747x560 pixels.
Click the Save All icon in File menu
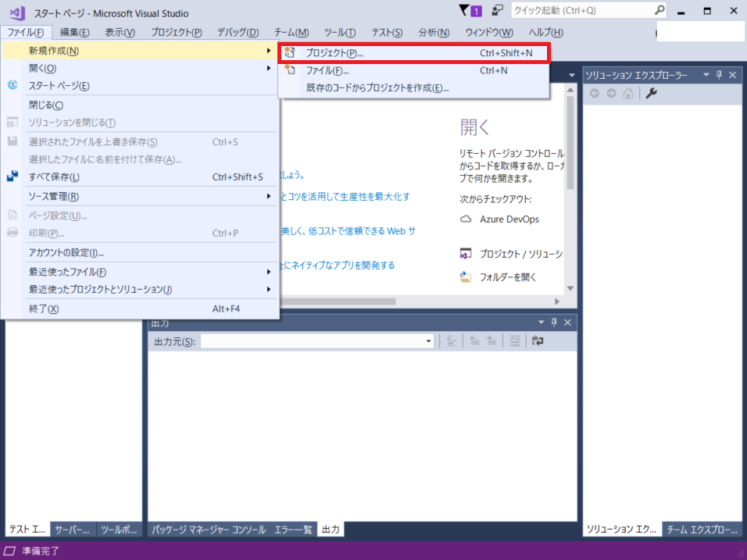pos(13,177)
